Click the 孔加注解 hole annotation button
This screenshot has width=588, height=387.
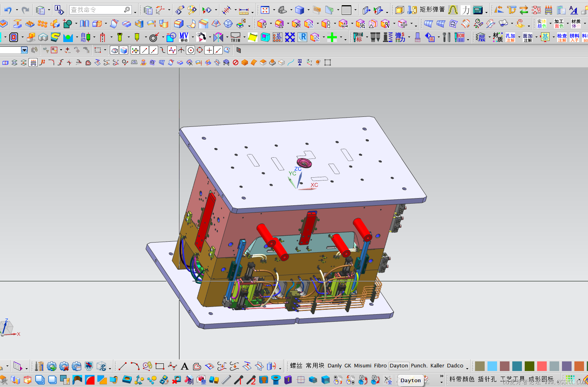(510, 38)
